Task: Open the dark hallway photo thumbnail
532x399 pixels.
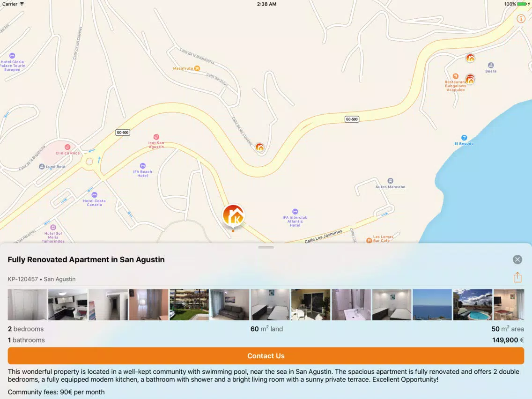Action: (108, 305)
